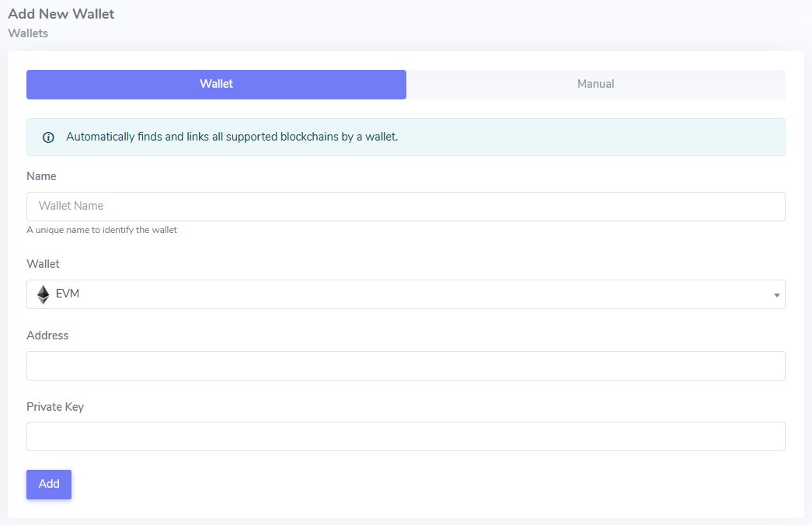
Task: Click the 'Wallets' breadcrumb text
Action: [28, 33]
